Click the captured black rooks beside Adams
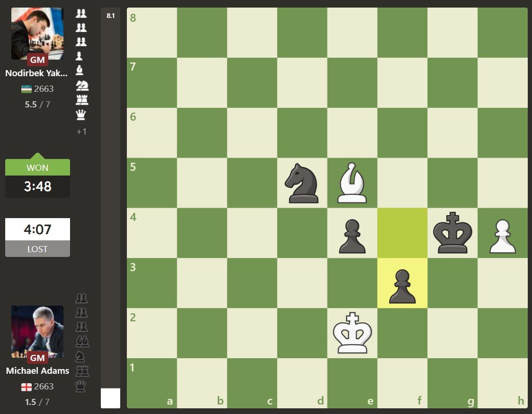The width and height of the screenshot is (532, 414). click(x=82, y=371)
